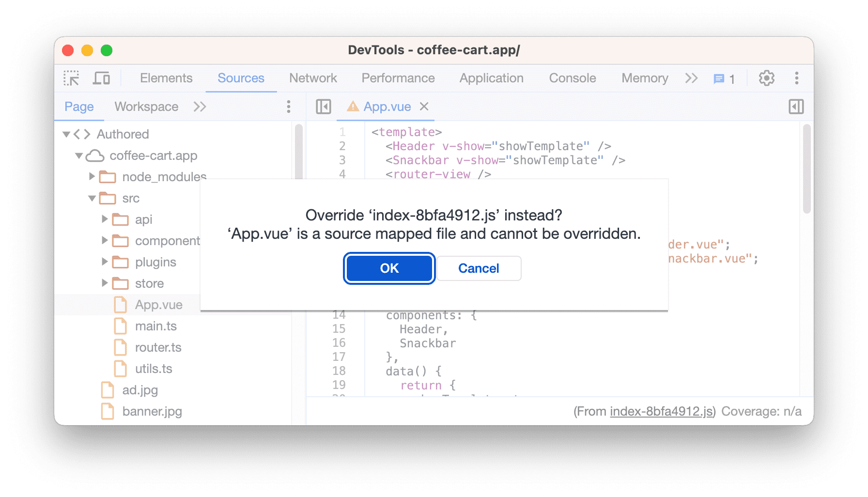Open the issues message counter

pos(723,78)
